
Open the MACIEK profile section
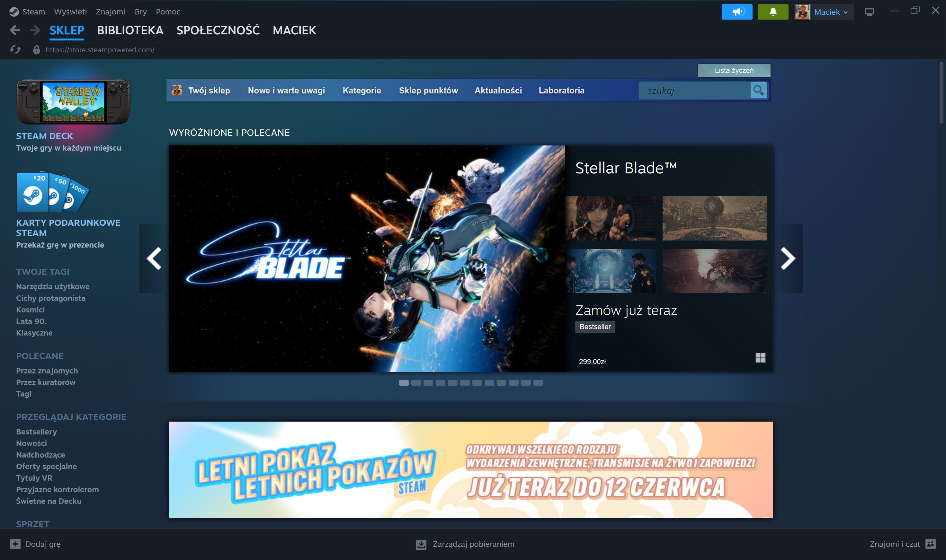[294, 30]
